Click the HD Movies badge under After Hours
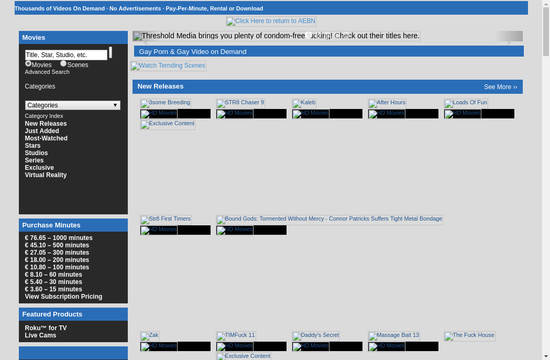Viewport: 550px width, 360px height. pyautogui.click(x=387, y=114)
